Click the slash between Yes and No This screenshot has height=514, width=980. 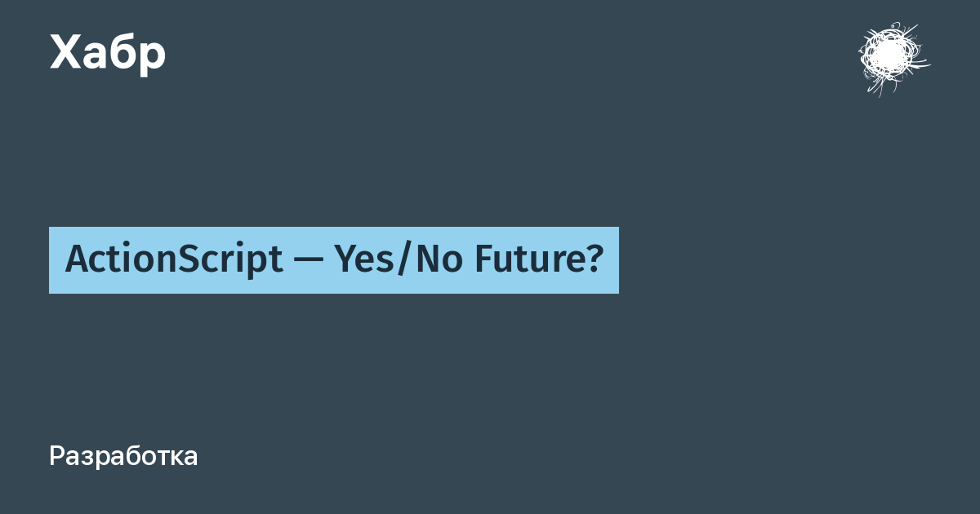click(x=401, y=261)
